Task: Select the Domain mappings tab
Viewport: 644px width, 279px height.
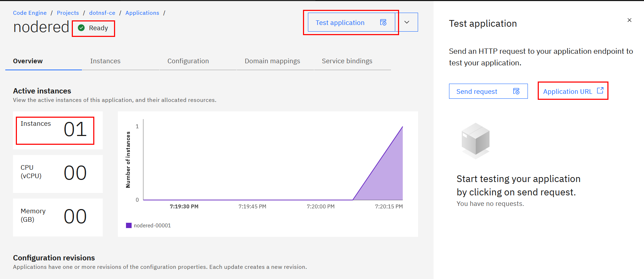Action: pos(272,61)
